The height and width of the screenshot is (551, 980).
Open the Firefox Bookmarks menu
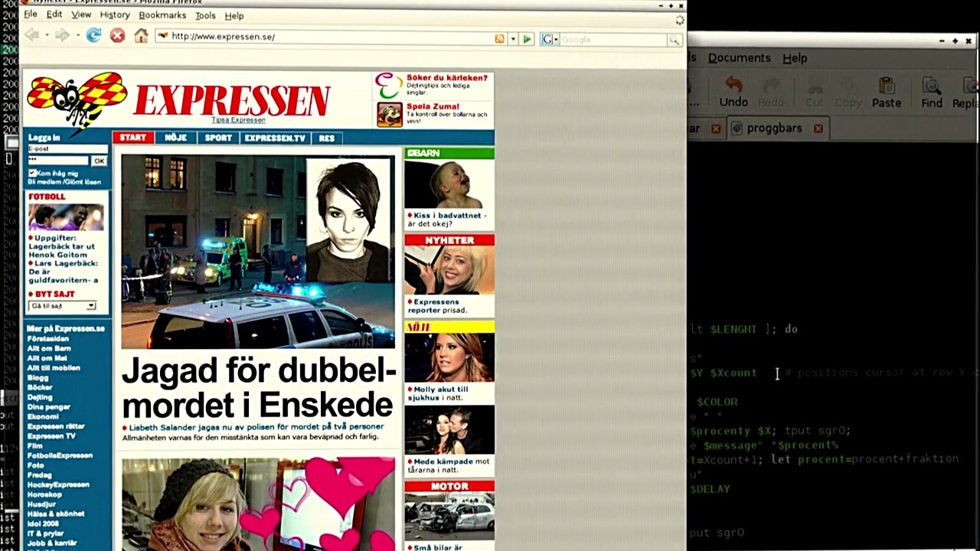[162, 15]
